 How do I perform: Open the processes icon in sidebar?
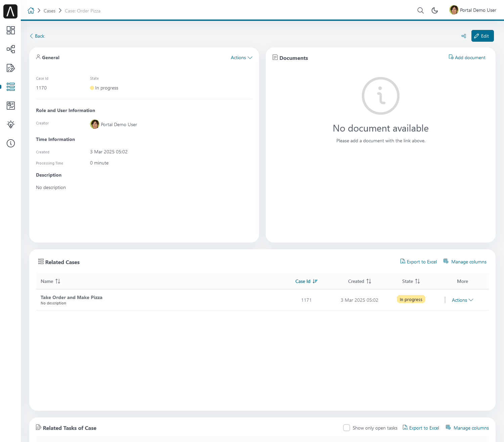coord(11,49)
